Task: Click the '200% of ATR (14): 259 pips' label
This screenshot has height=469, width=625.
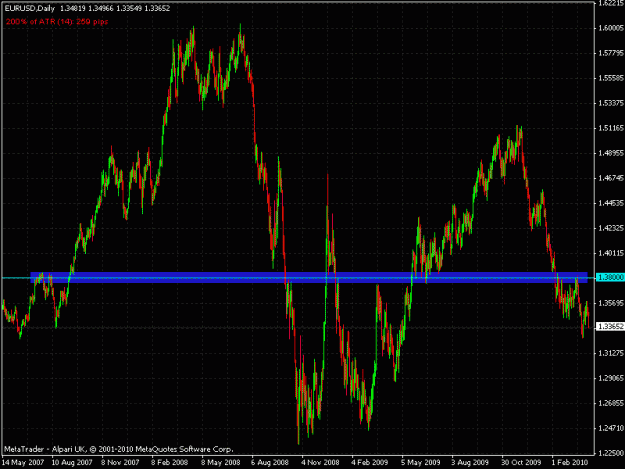Action: click(x=57, y=22)
